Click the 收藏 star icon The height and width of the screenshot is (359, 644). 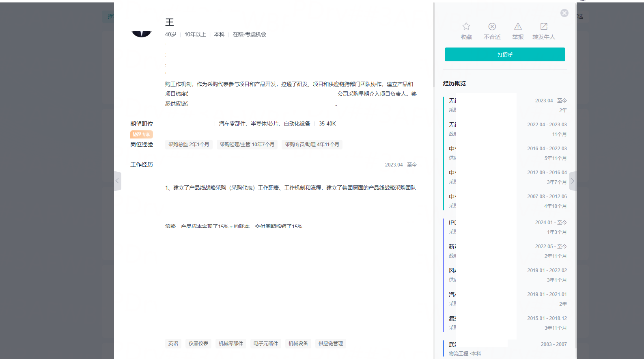[466, 26]
